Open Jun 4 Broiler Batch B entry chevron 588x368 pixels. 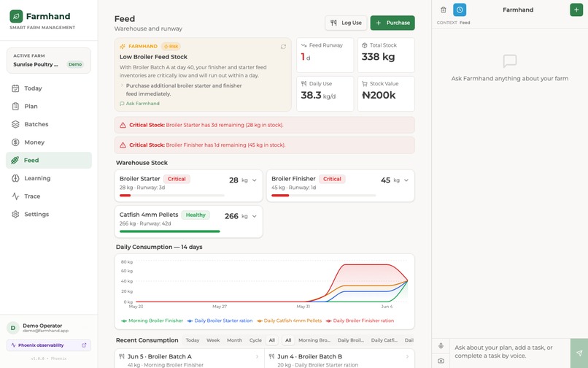pyautogui.click(x=407, y=357)
